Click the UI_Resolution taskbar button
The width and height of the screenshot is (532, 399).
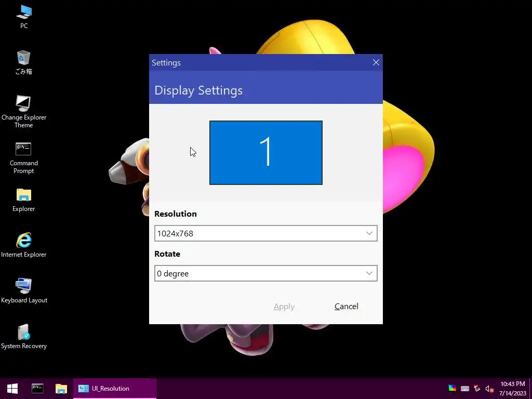click(x=115, y=389)
